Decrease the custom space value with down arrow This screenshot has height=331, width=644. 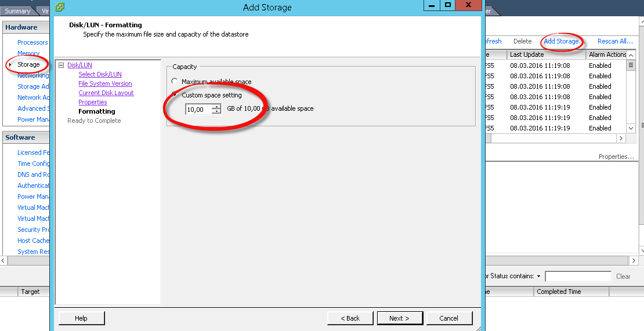coord(216,111)
